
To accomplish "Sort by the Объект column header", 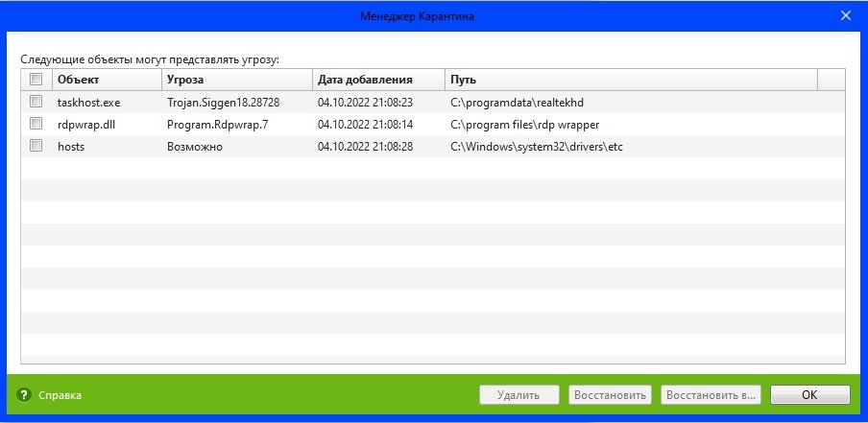I will pyautogui.click(x=107, y=80).
